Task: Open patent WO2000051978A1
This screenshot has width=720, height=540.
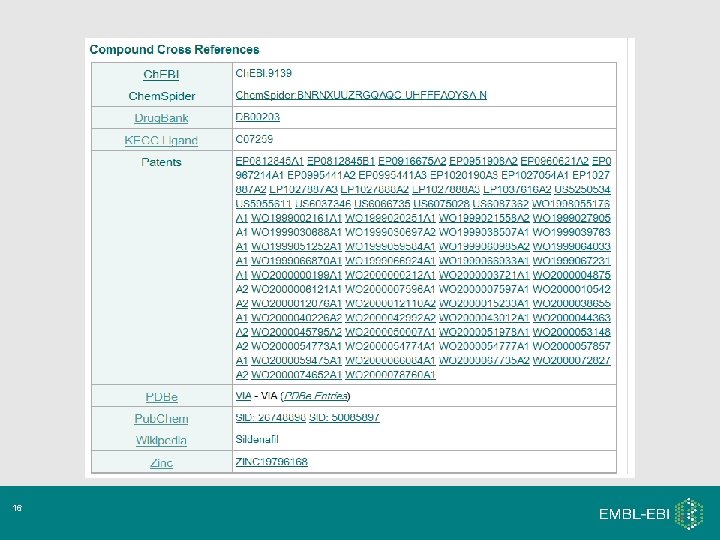Action: pyautogui.click(x=484, y=332)
